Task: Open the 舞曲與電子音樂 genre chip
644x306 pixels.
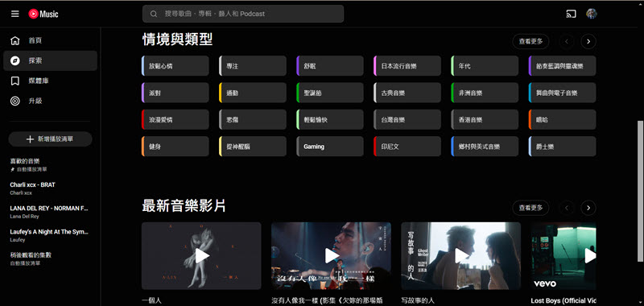Action: click(562, 93)
